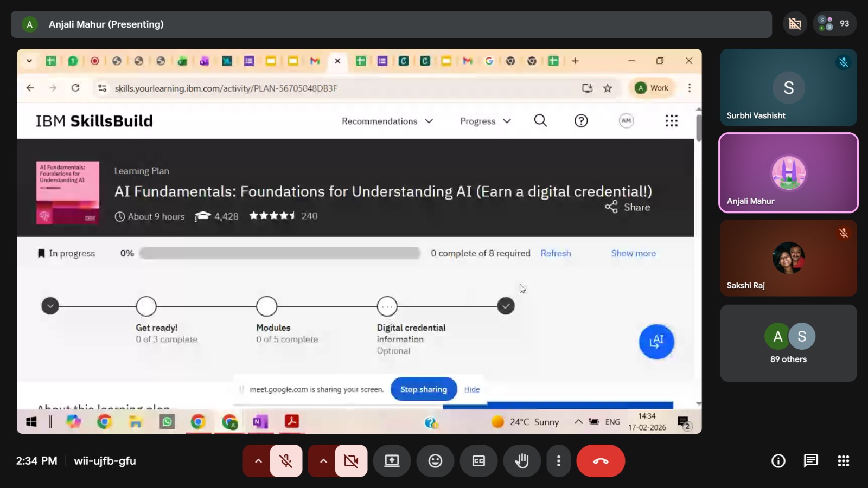The image size is (868, 488).
Task: Open the more options three-dot menu
Action: click(x=558, y=461)
